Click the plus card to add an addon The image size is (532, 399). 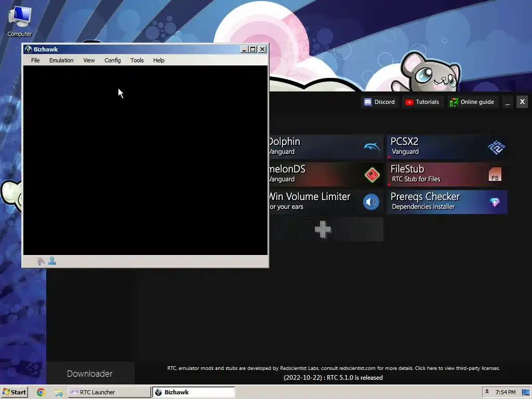[x=323, y=230]
